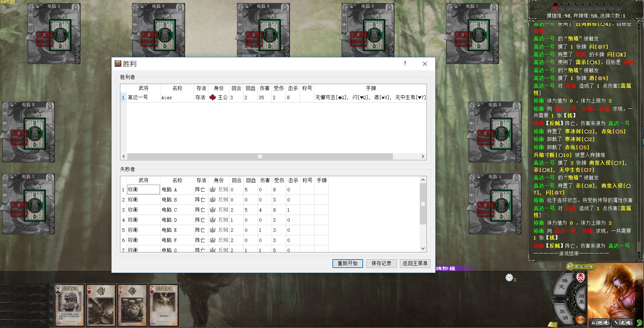This screenshot has width=644, height=328.
Task: Click the winners table horizontal scrollbar thumb
Action: tap(260, 157)
